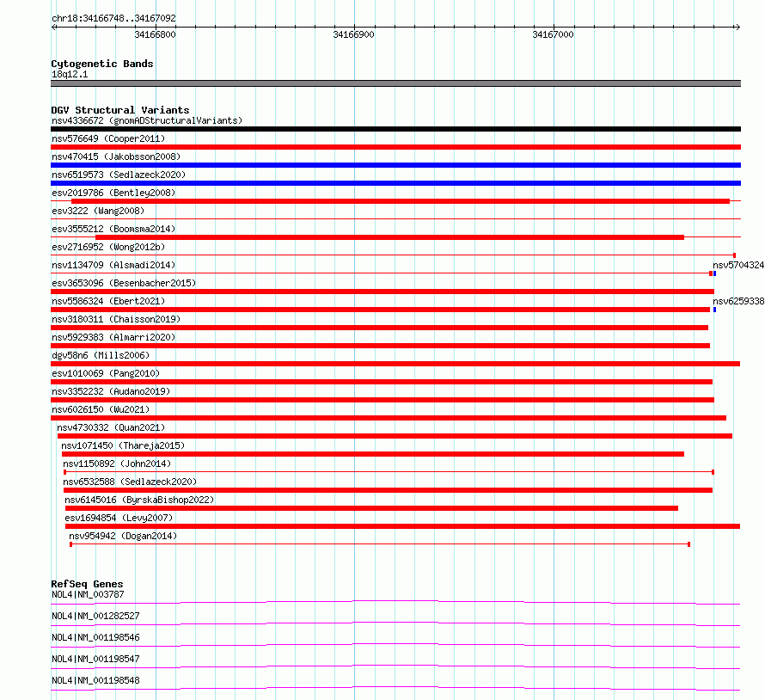Open the RefSeq Genes track heading
This screenshot has width=765, height=700.
pyautogui.click(x=87, y=584)
